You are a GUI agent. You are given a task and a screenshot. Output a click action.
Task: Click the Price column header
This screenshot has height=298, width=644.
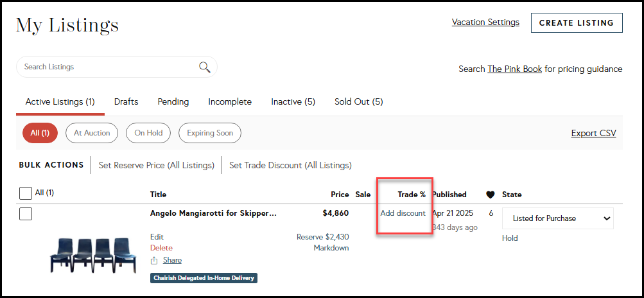340,195
